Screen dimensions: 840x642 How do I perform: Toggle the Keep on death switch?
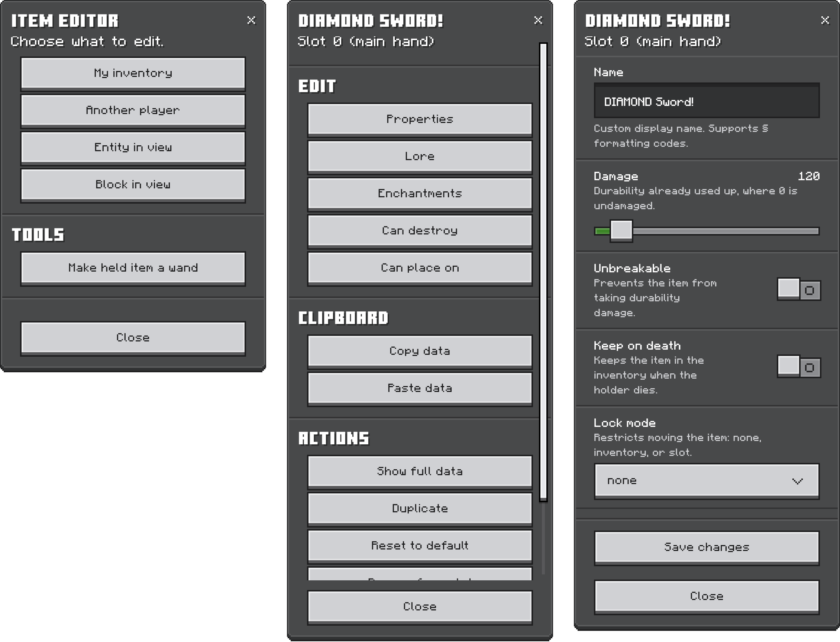pyautogui.click(x=799, y=367)
